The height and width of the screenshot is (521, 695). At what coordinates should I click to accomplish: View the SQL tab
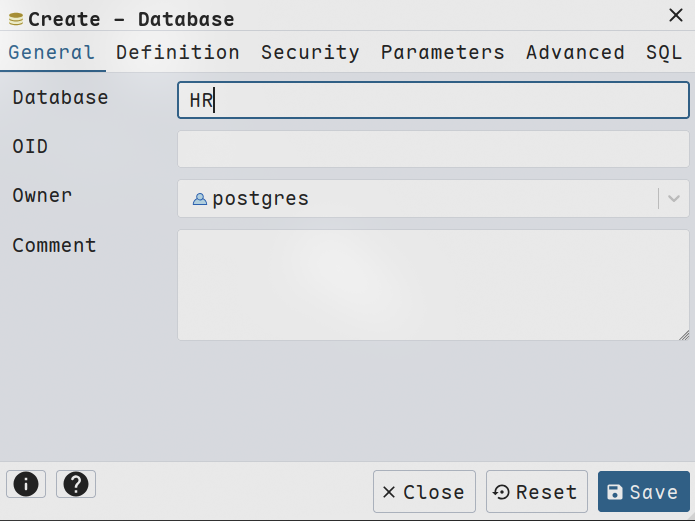[x=664, y=53]
